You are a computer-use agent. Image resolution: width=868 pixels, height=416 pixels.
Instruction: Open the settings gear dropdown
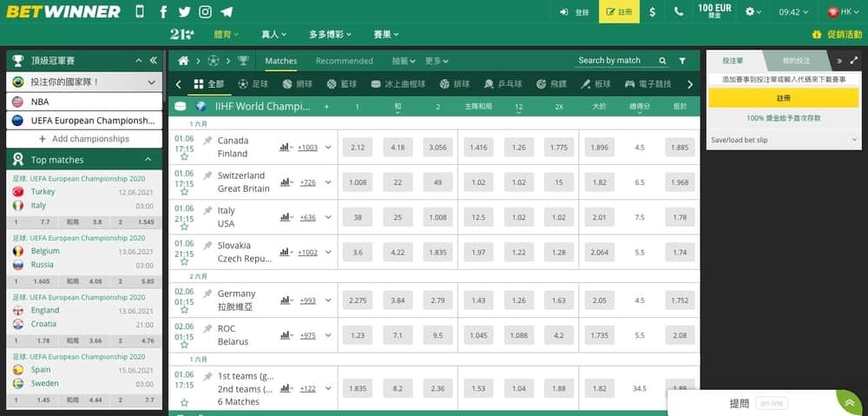(753, 11)
